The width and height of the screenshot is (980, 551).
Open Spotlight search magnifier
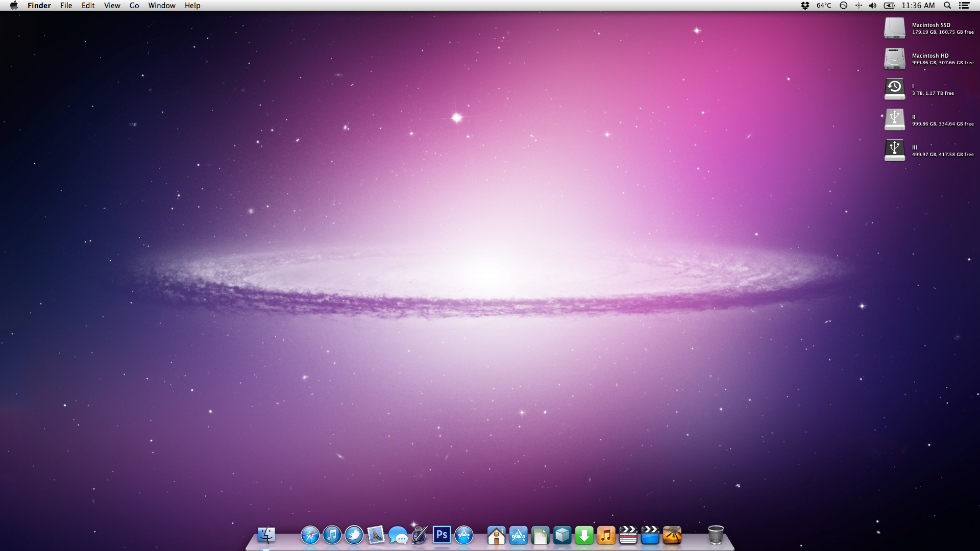[x=947, y=6]
